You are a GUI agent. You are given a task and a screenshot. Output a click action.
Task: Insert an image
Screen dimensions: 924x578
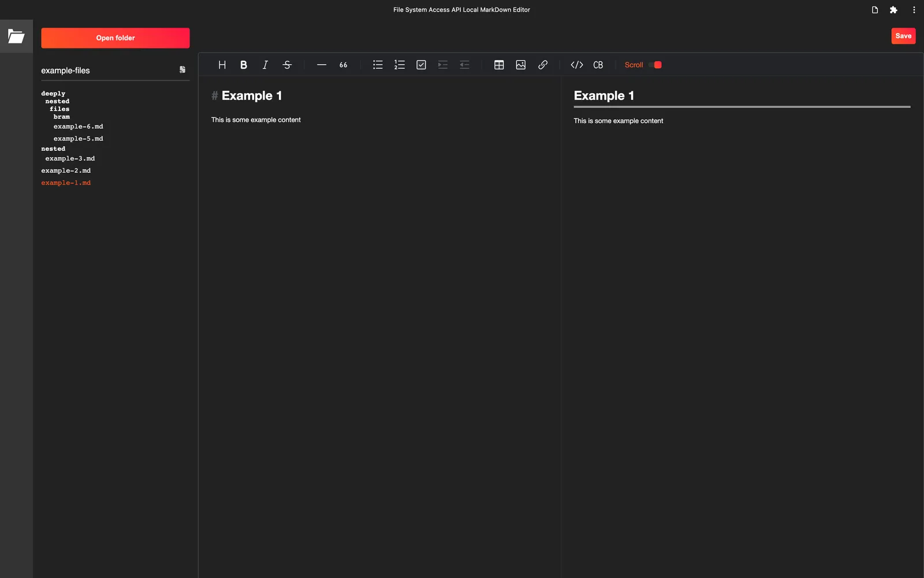tap(520, 65)
